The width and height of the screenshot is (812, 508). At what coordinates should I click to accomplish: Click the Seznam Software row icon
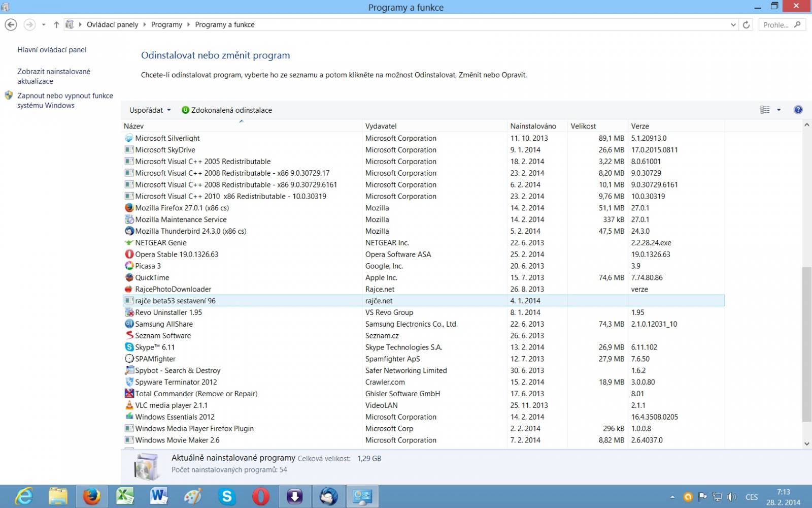click(x=129, y=336)
